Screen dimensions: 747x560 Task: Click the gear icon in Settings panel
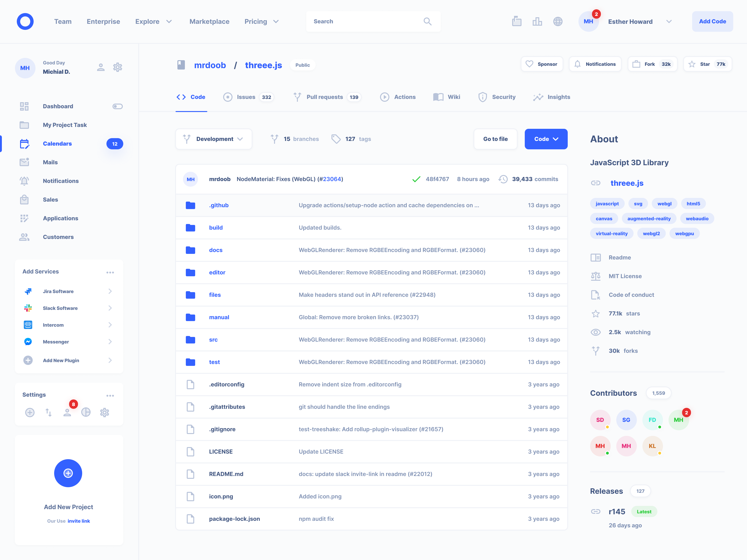105,413
